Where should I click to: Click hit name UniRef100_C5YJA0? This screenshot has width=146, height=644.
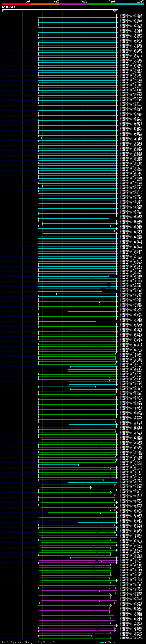pyautogui.click(x=131, y=299)
